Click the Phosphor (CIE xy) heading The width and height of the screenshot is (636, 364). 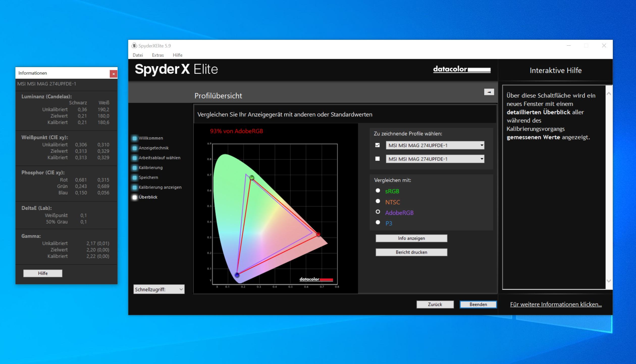click(x=43, y=172)
